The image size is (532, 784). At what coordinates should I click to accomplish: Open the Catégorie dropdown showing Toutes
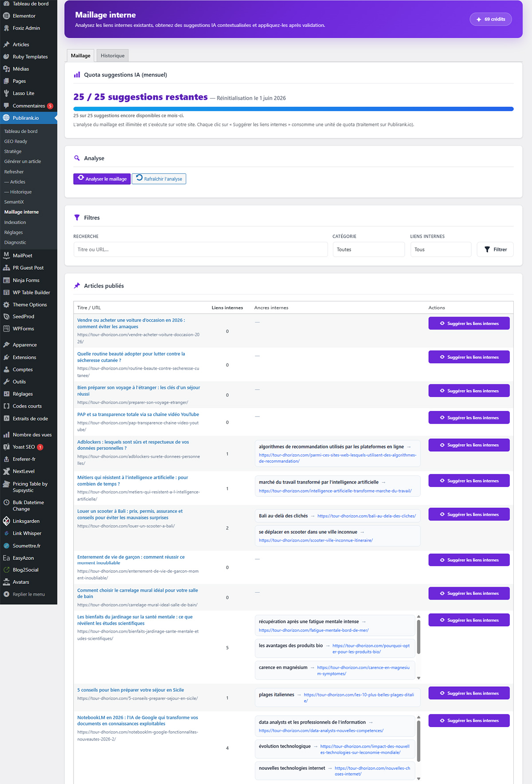[368, 249]
